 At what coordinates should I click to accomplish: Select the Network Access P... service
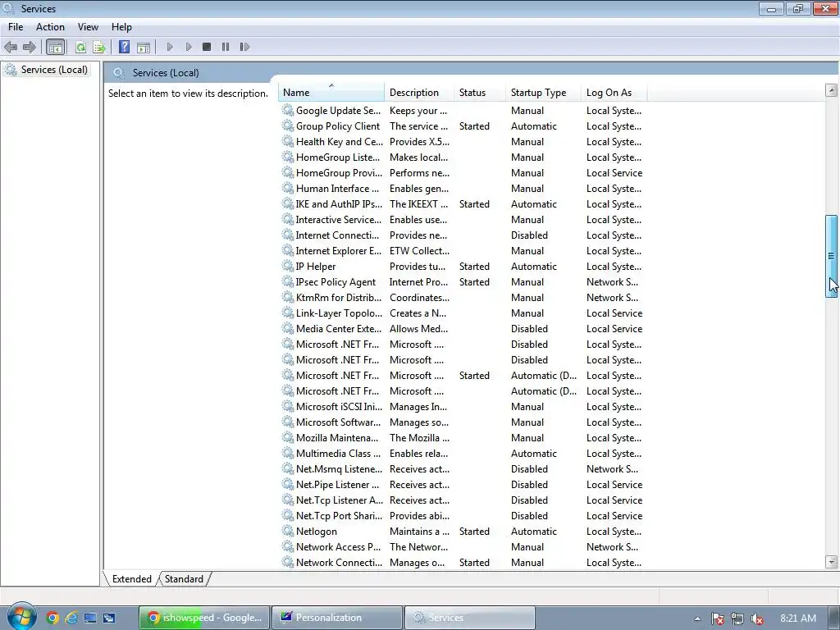tap(463, 547)
